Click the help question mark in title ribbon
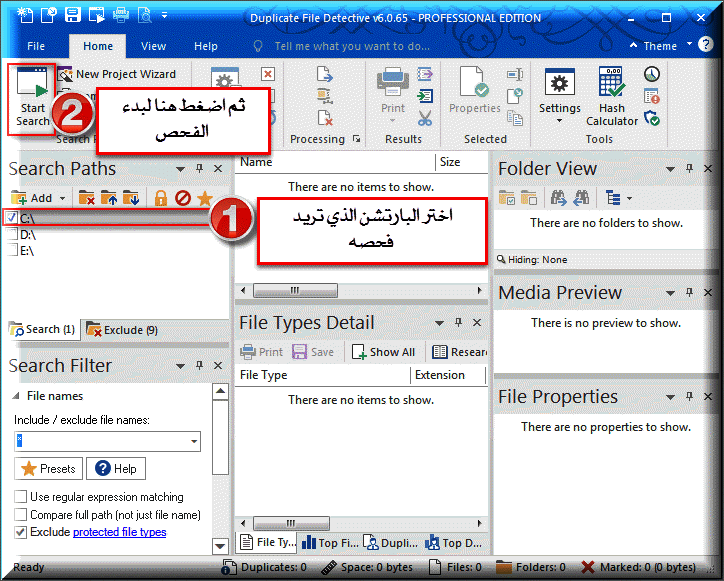 coord(705,44)
